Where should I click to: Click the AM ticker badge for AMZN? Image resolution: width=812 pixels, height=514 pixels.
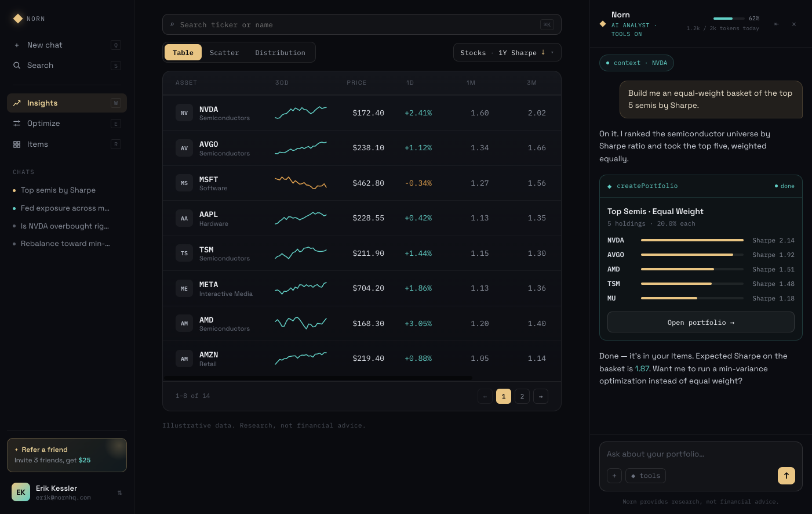[x=184, y=359]
